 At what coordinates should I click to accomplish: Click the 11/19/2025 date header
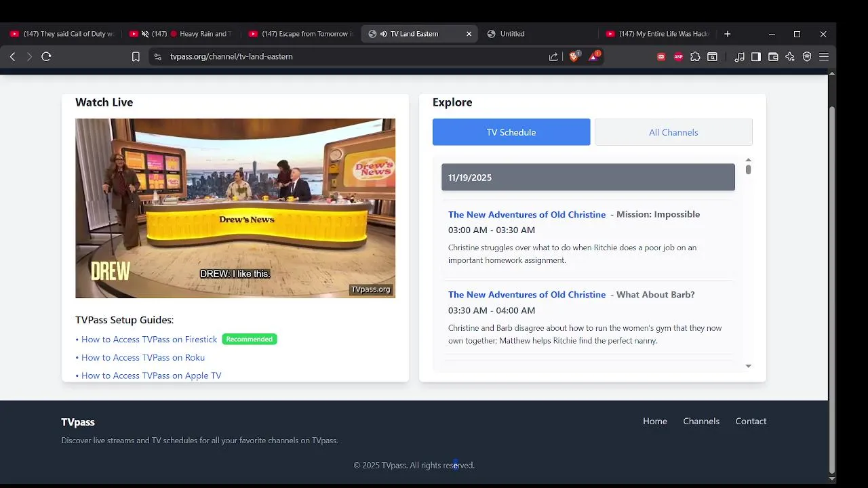click(588, 178)
